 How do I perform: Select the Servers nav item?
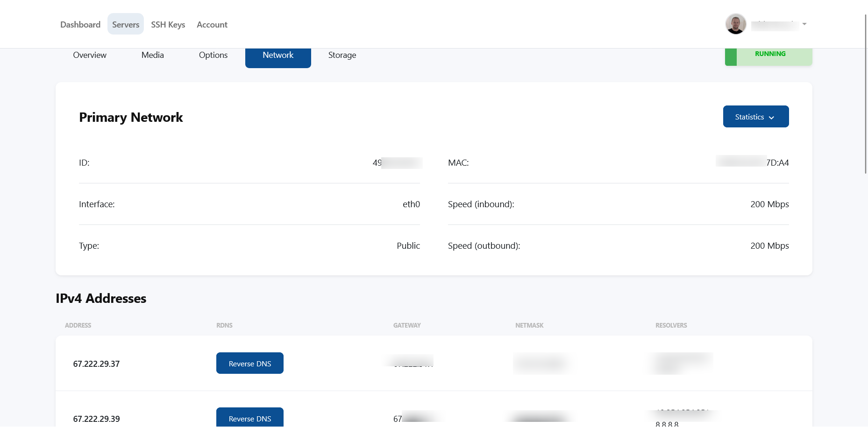coord(126,24)
